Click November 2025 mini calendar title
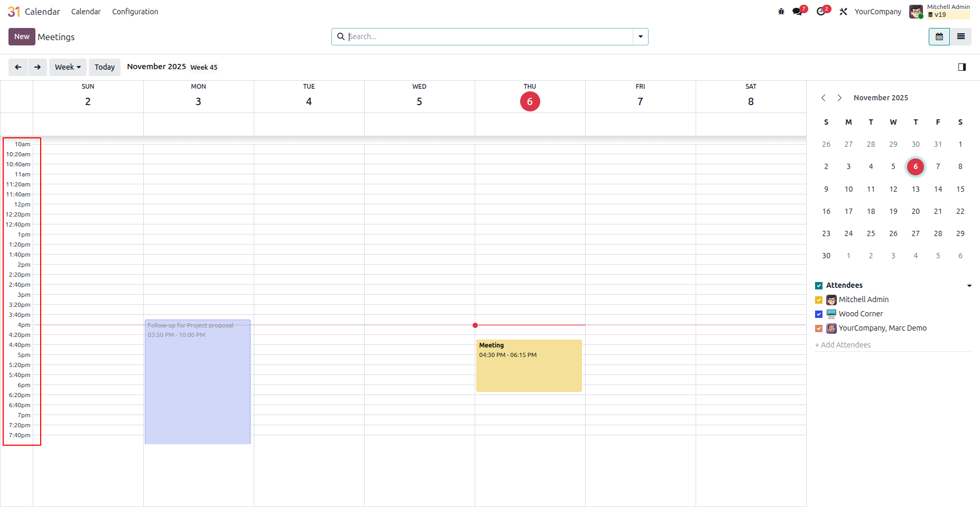 click(x=881, y=98)
